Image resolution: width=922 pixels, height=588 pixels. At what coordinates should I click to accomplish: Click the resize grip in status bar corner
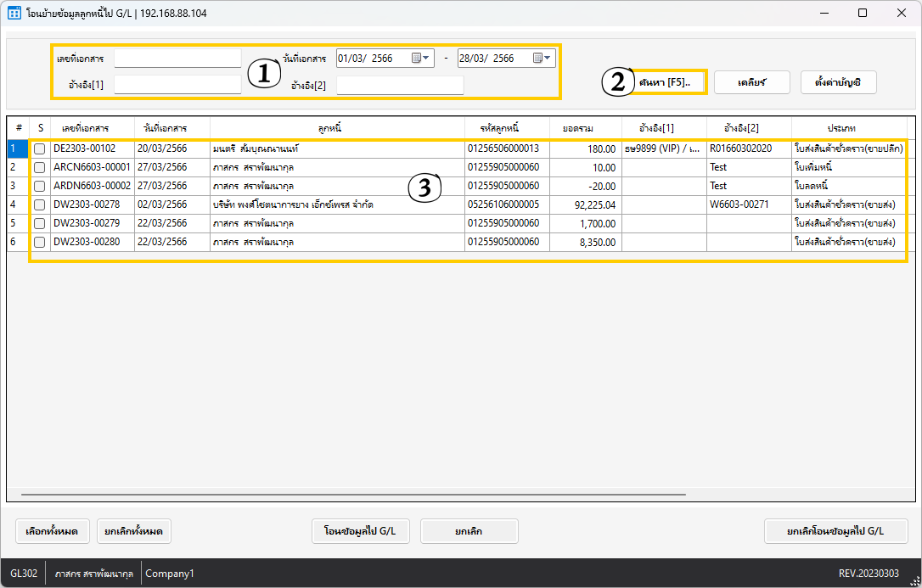pyautogui.click(x=914, y=580)
